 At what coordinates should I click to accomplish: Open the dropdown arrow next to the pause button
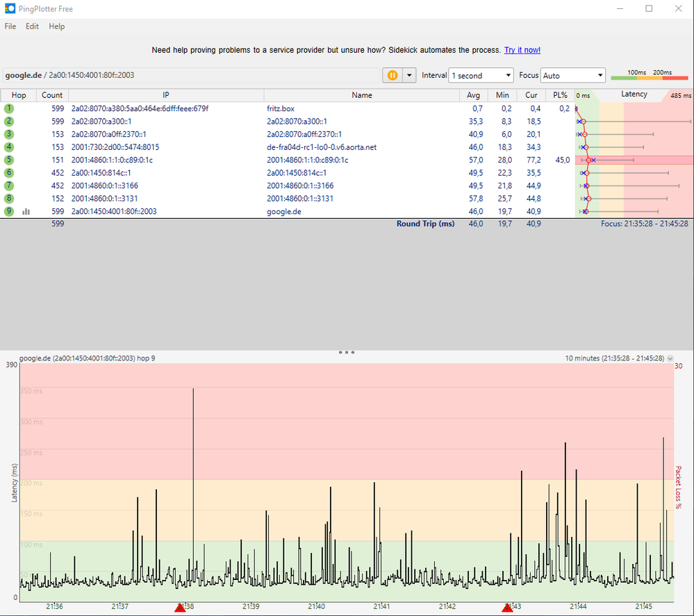pos(409,75)
